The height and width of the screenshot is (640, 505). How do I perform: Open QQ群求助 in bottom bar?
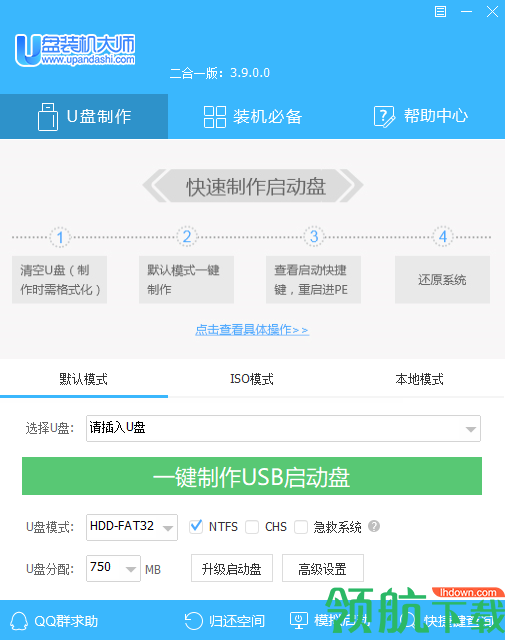(x=54, y=621)
